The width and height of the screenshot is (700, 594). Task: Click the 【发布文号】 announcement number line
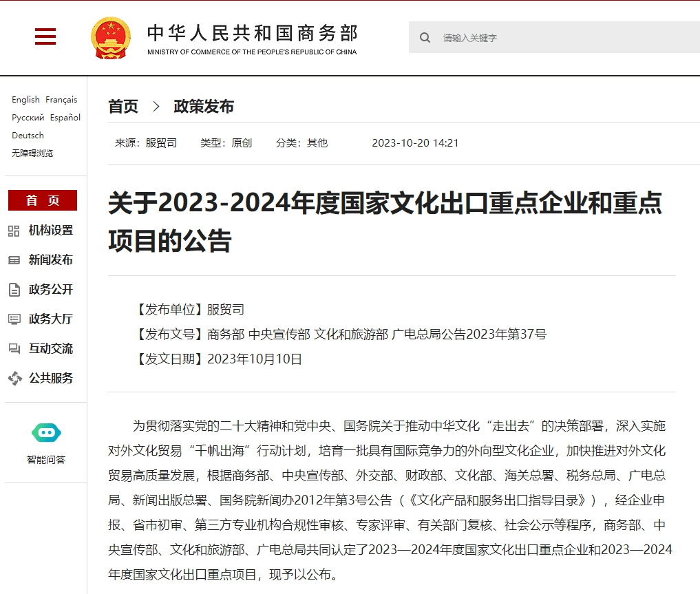(x=340, y=335)
